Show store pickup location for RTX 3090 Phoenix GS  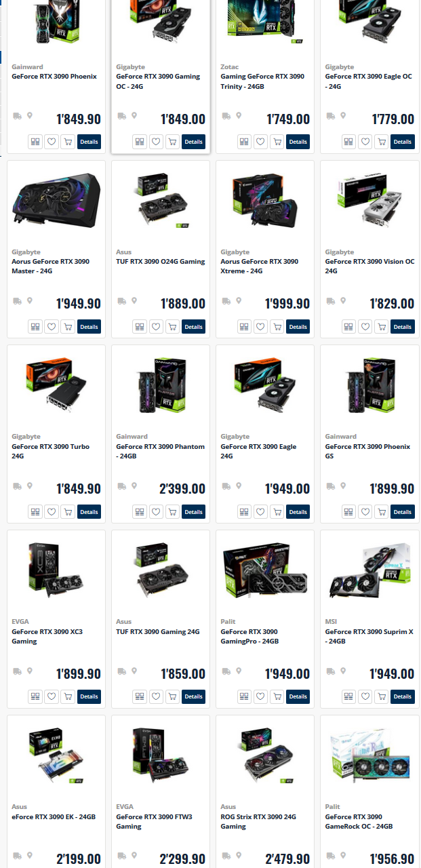(343, 486)
